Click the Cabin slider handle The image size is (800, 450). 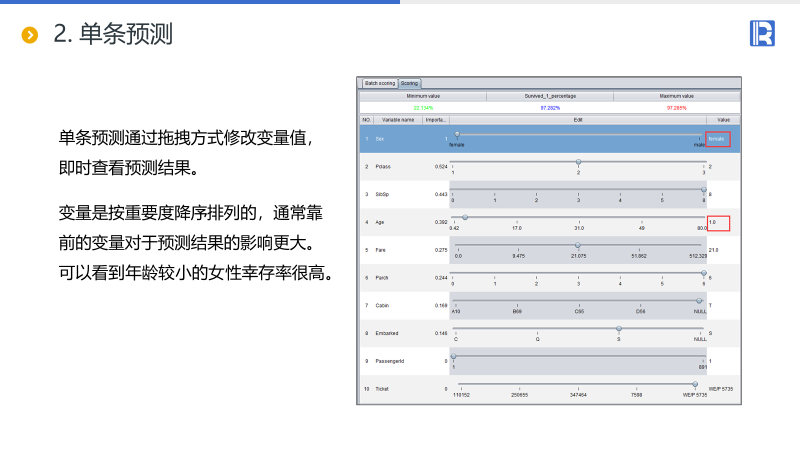pos(699,300)
